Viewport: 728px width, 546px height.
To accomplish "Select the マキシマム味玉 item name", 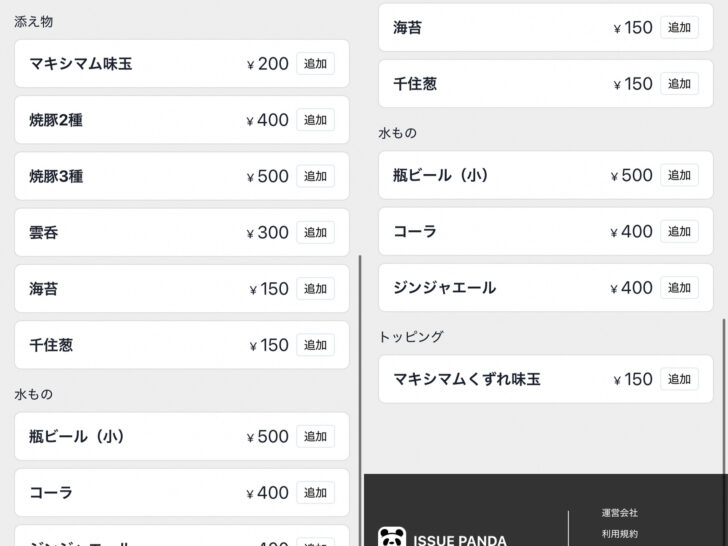I will point(81,64).
